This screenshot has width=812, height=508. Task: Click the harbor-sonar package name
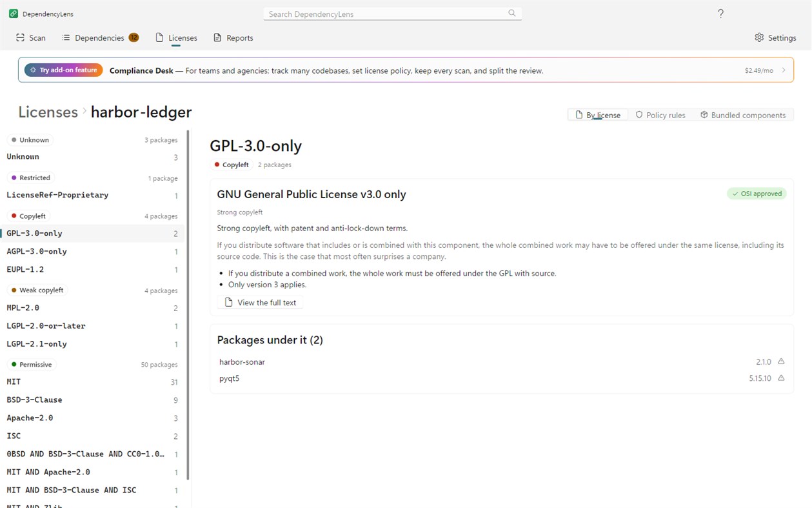click(242, 362)
